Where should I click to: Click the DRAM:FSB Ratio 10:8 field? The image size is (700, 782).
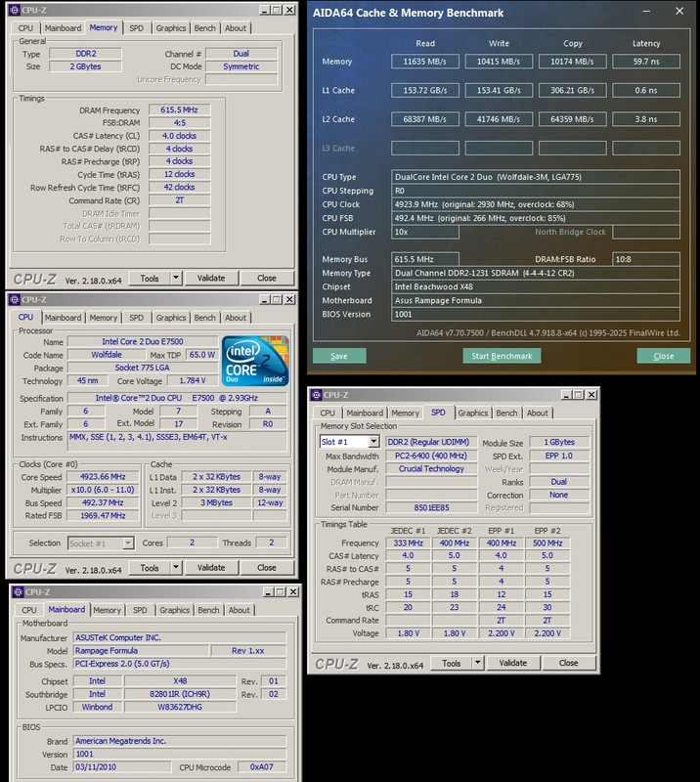point(645,259)
